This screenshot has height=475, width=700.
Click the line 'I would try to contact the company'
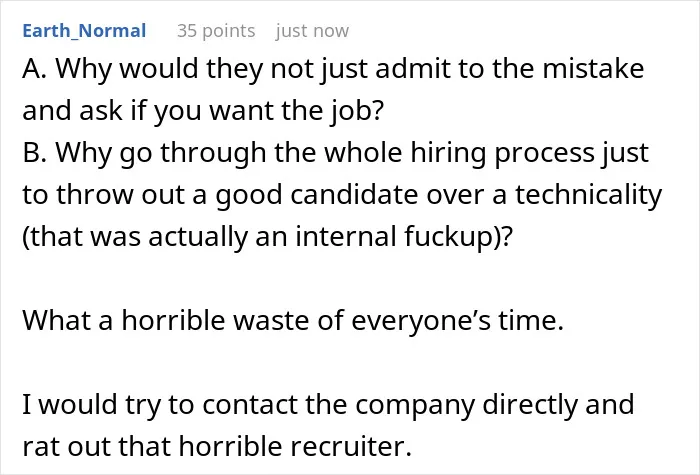pos(328,405)
